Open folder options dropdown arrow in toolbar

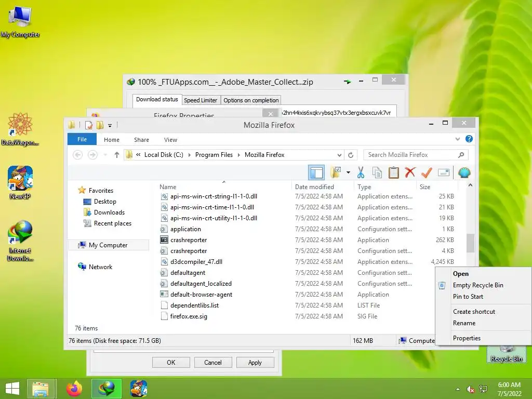pos(348,172)
